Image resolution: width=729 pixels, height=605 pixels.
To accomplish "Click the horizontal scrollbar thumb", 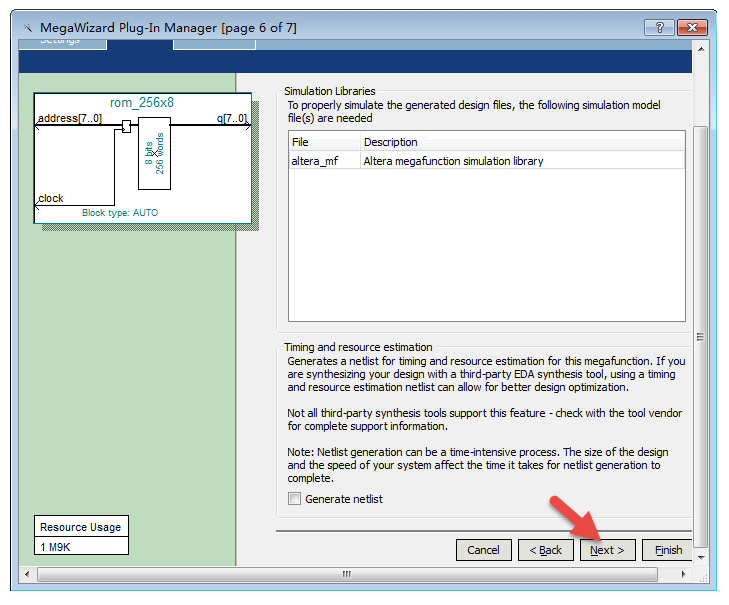I will pos(347,574).
